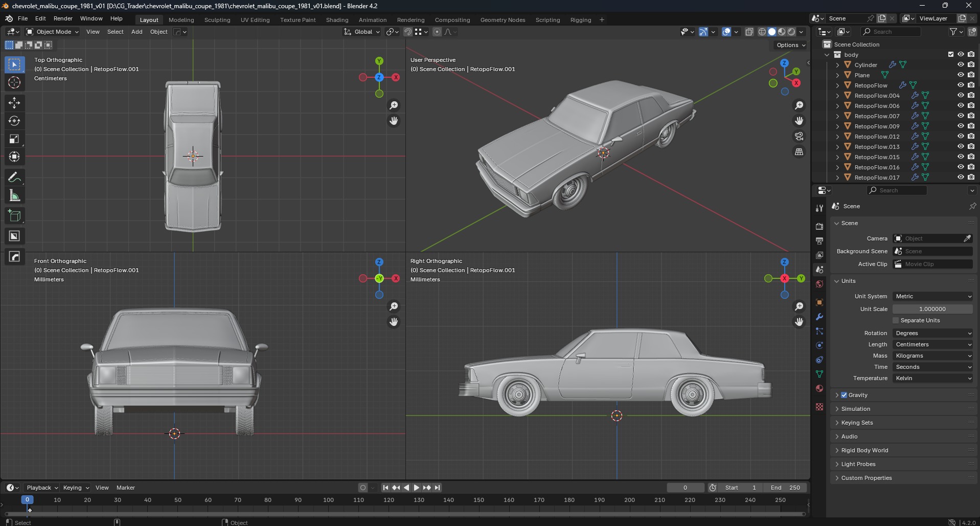Open the Object Mode selector
This screenshot has width=980, height=526.
click(53, 32)
